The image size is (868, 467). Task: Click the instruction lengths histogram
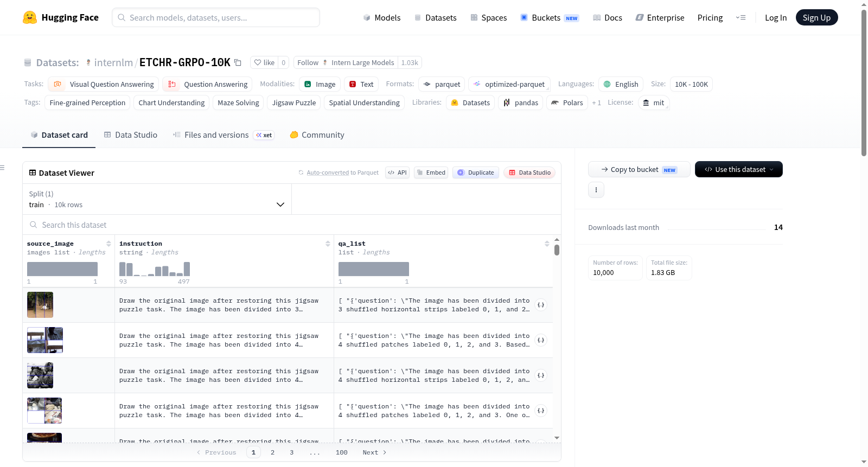coord(155,269)
